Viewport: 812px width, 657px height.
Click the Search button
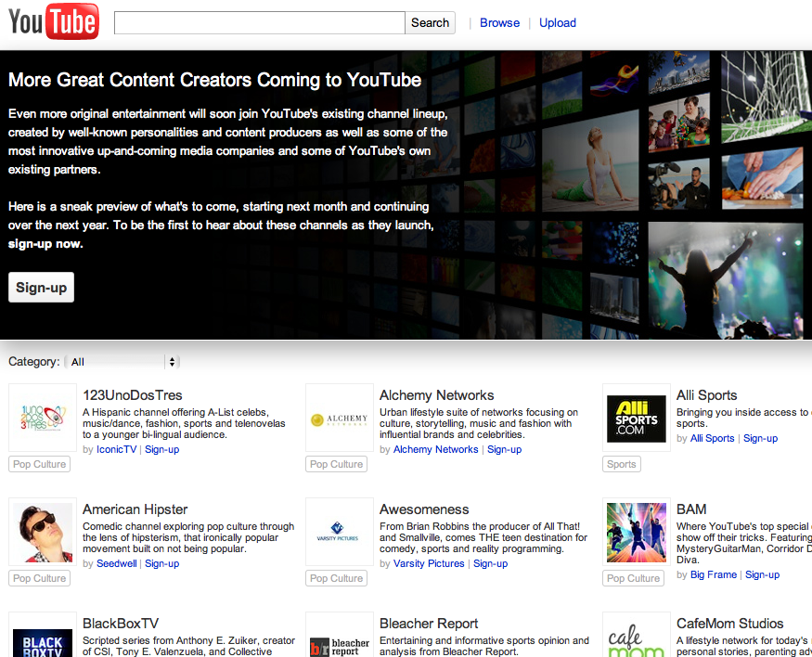pos(430,23)
